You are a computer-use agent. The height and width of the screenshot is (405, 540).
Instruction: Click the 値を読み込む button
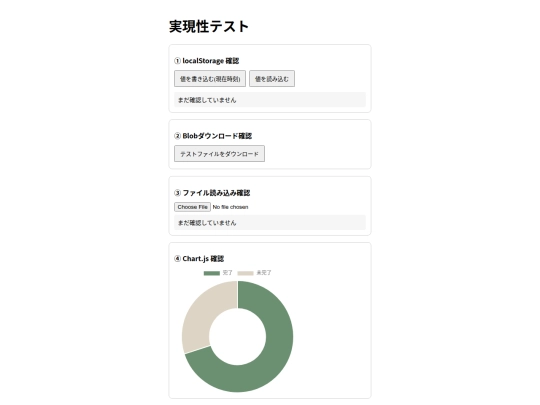(272, 79)
